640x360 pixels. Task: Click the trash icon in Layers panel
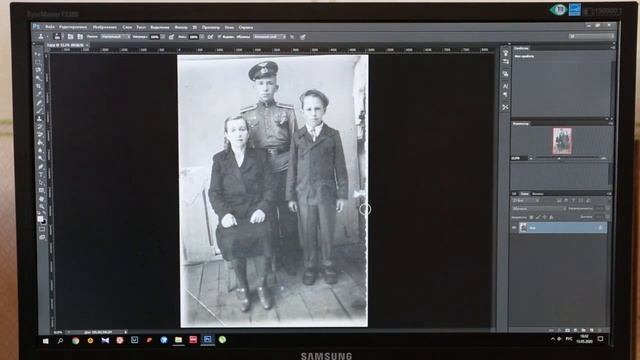coord(600,330)
